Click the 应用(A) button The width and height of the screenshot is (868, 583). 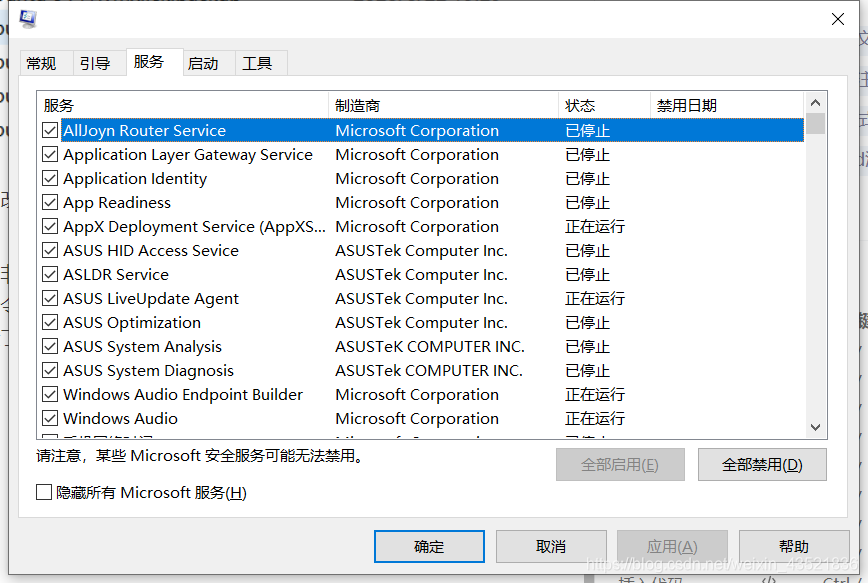[x=672, y=546]
